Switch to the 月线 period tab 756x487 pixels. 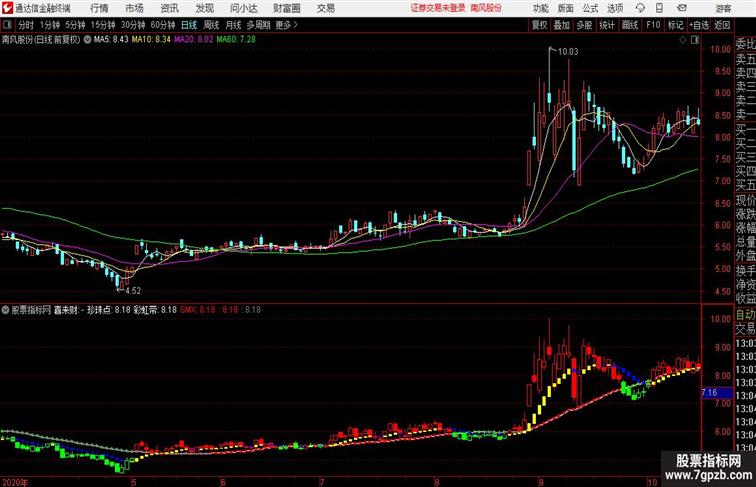(233, 25)
